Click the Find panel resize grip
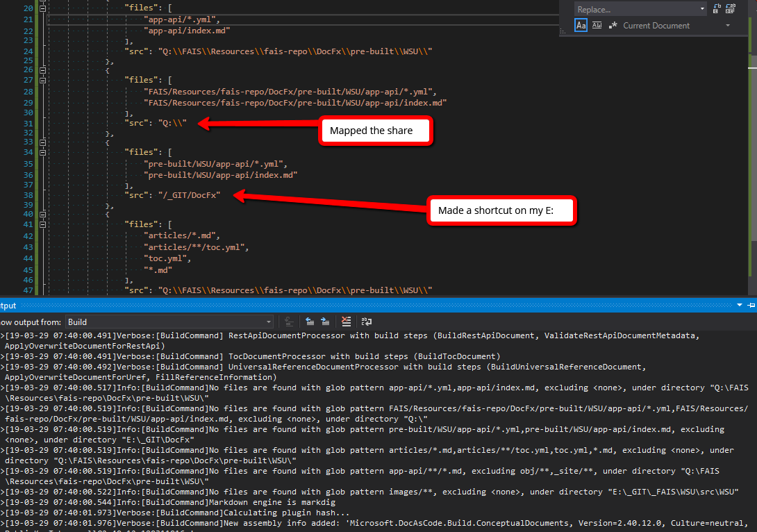Screen dimensions: 757x532 pos(563,31)
